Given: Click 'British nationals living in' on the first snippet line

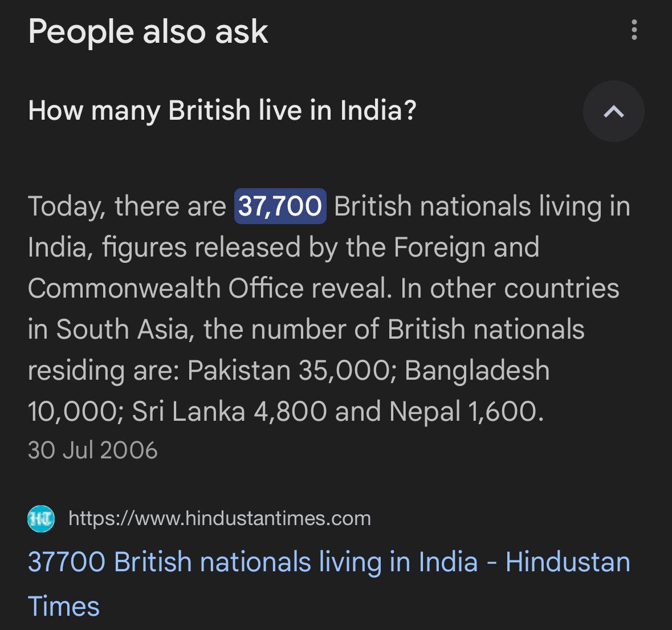Looking at the screenshot, I should 482,206.
